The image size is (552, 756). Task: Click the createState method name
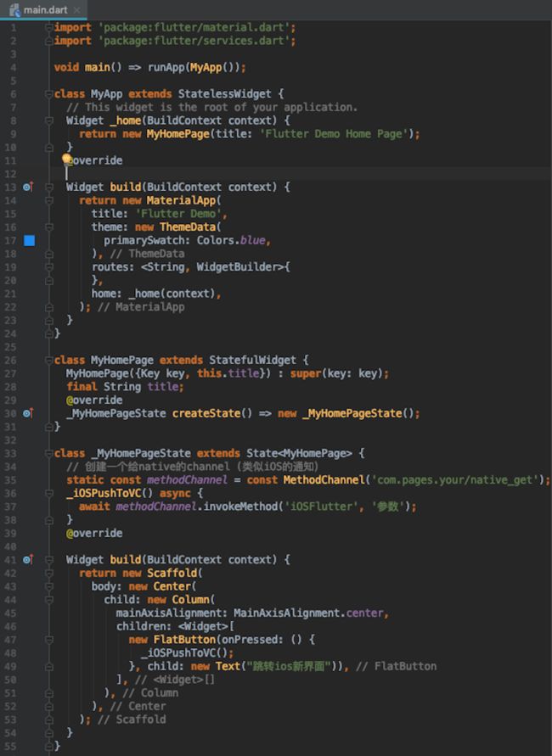pos(206,413)
